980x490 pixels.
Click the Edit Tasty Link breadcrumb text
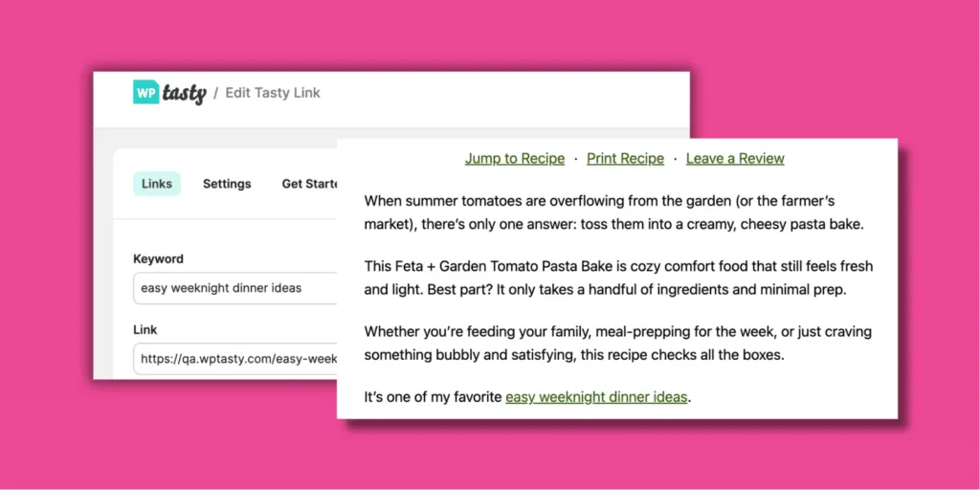pos(273,93)
